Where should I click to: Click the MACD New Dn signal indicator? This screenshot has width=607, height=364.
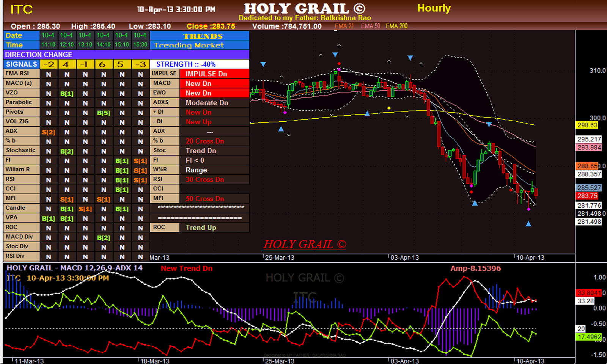point(214,83)
